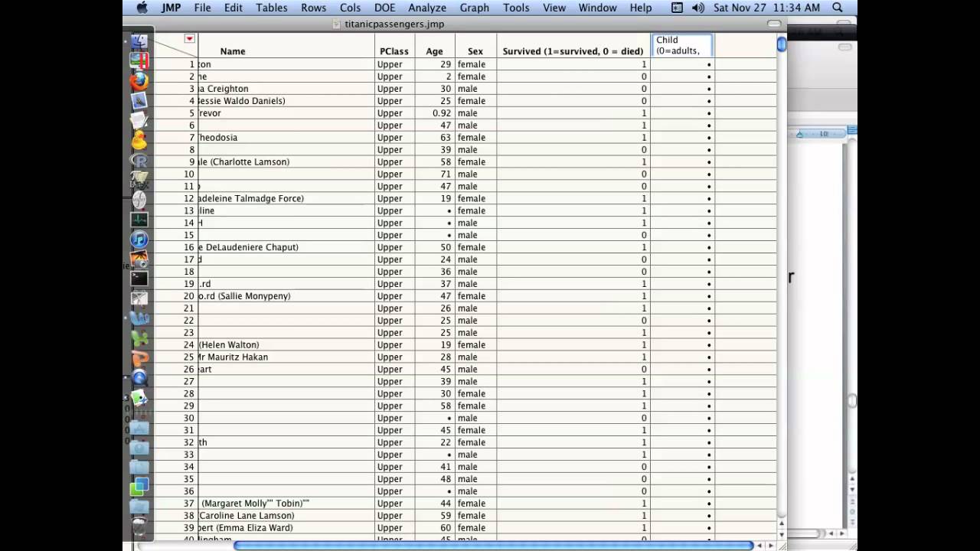Open the Edit menu
This screenshot has width=980, height=551.
click(234, 8)
